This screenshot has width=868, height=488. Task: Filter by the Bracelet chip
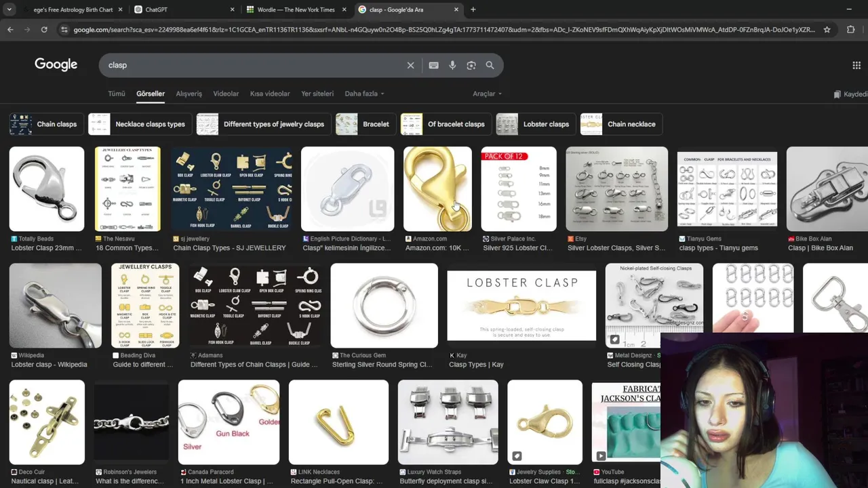coord(366,124)
